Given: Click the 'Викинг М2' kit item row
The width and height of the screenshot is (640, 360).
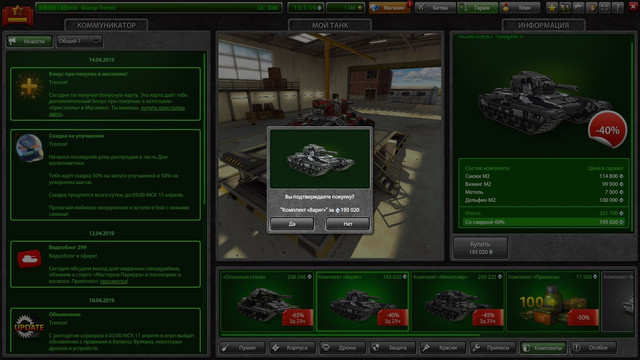Looking at the screenshot, I should (544, 184).
